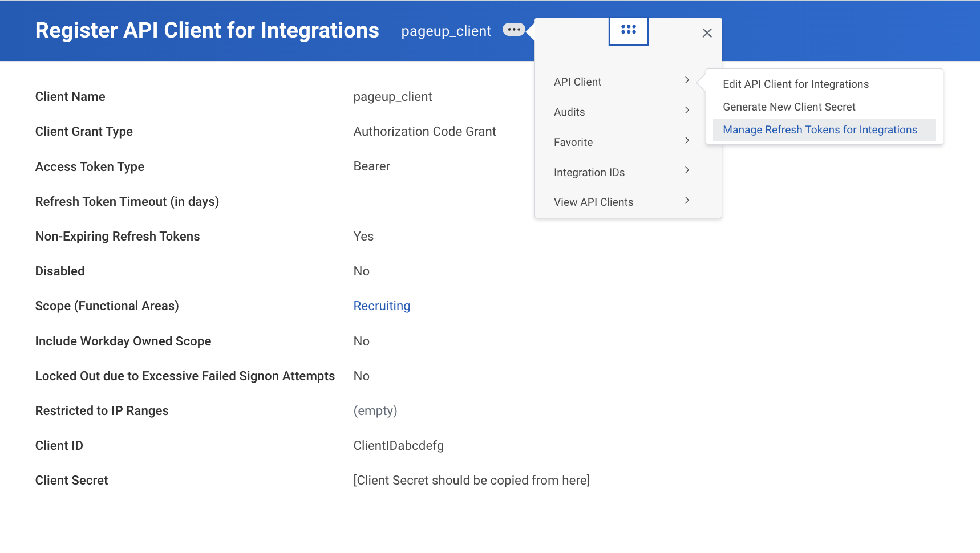Choose Edit API Client for Integrations

click(796, 84)
